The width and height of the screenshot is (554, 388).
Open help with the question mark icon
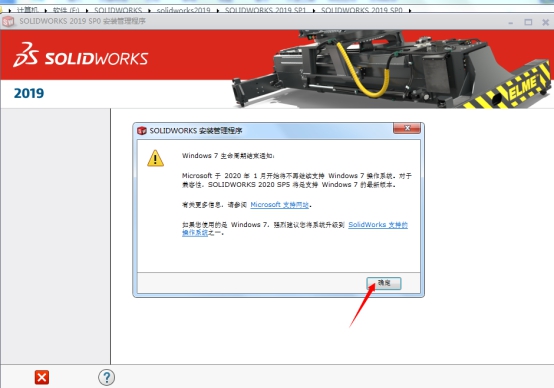pyautogui.click(x=106, y=377)
